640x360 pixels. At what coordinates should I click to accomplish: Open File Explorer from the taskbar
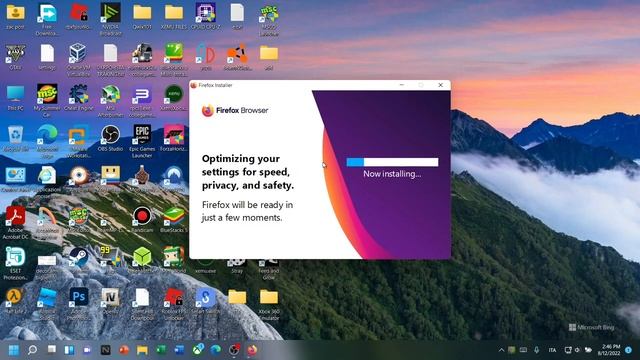click(x=142, y=350)
